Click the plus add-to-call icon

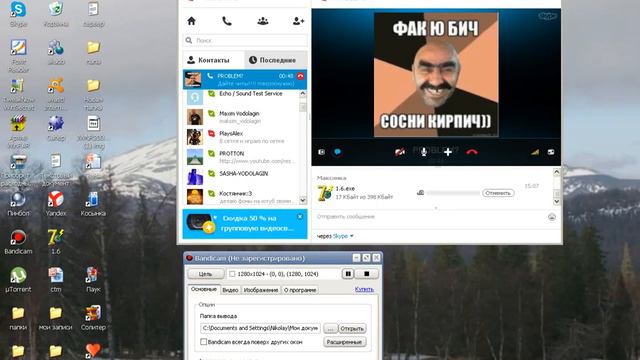coord(448,152)
